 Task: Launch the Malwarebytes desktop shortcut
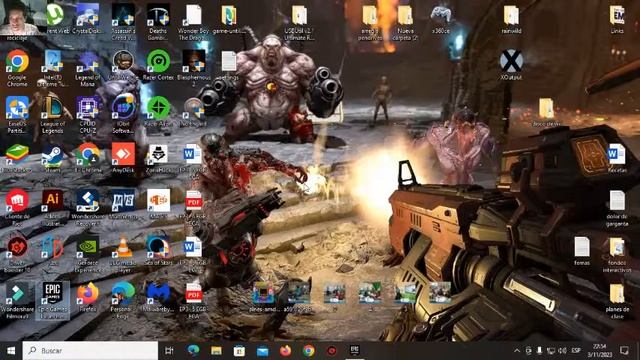tap(158, 297)
